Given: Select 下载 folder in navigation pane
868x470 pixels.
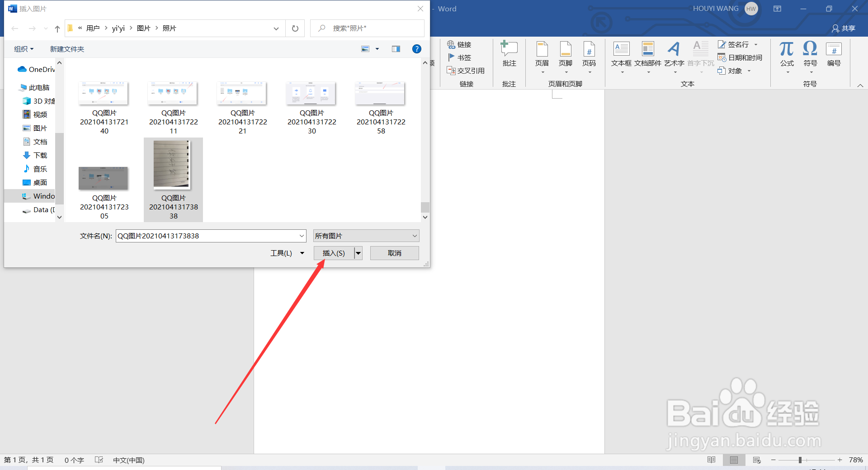Looking at the screenshot, I should 35,155.
